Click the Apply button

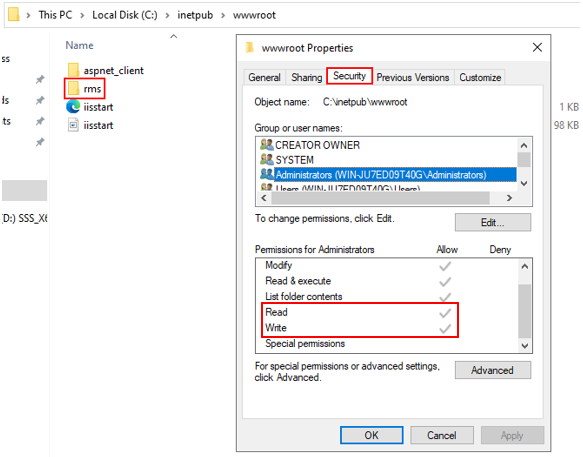pyautogui.click(x=512, y=435)
